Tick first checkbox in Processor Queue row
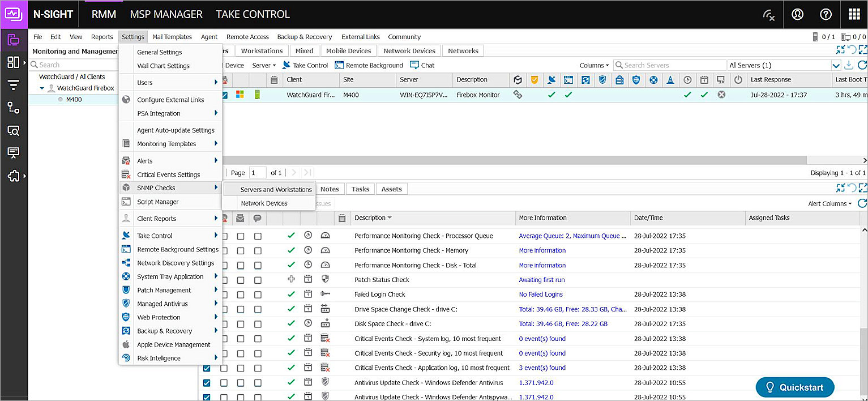This screenshot has width=868, height=401. (224, 236)
